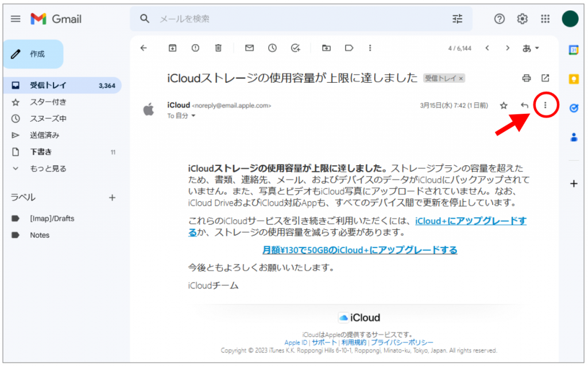
Task: Open toolbar more options menu
Action: click(370, 48)
